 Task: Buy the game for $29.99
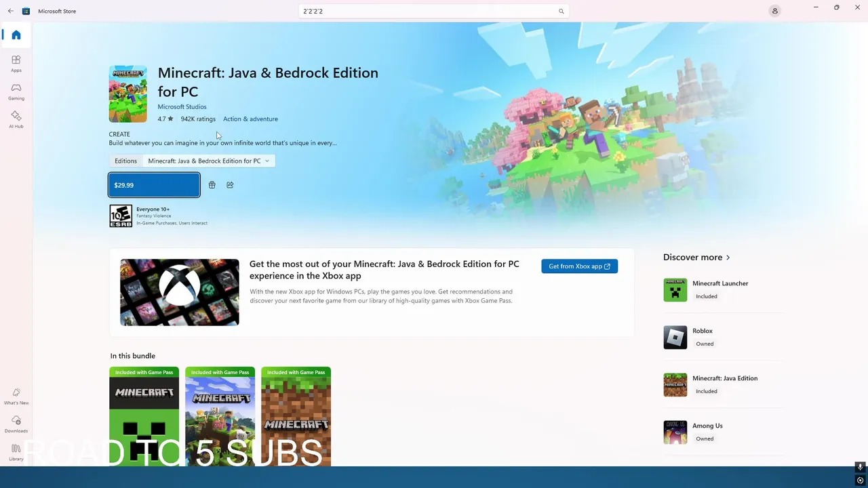coord(154,185)
